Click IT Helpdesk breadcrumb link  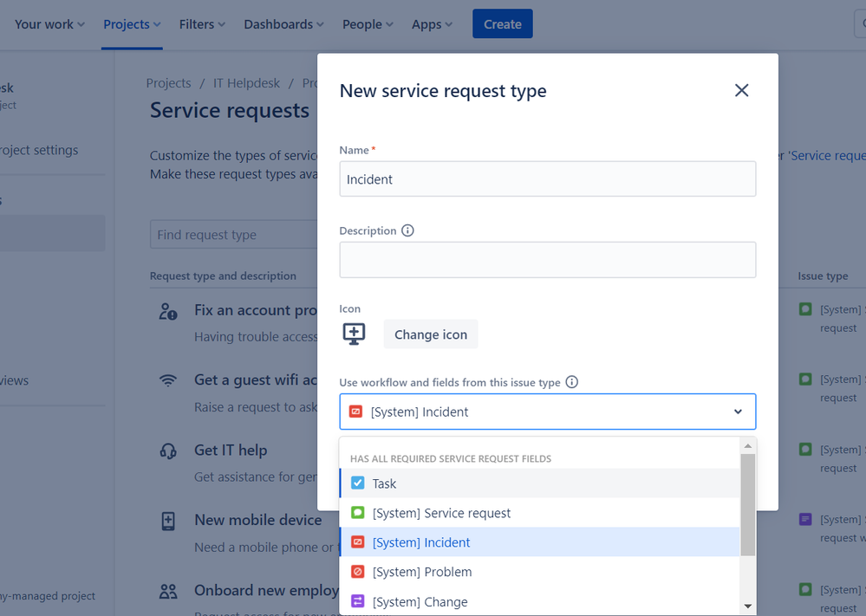click(246, 83)
